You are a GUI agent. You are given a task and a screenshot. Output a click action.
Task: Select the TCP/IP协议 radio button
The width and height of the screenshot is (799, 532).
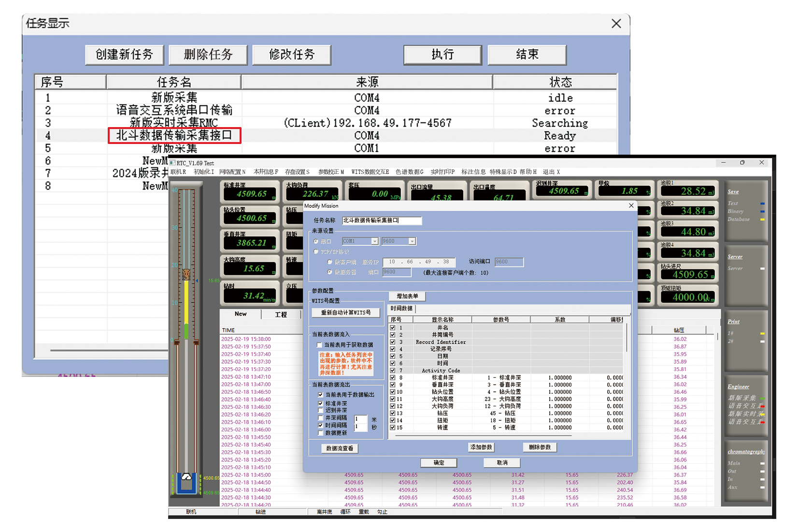coord(316,252)
